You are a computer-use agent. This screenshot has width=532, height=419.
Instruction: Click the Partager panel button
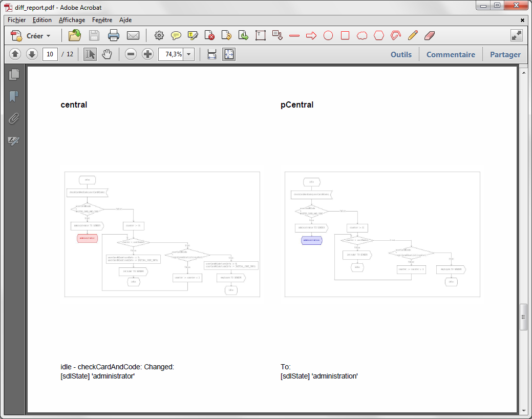[x=505, y=54]
